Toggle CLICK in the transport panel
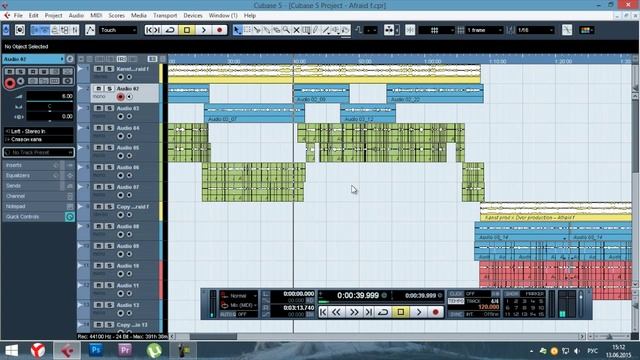The image size is (640, 360). click(456, 294)
